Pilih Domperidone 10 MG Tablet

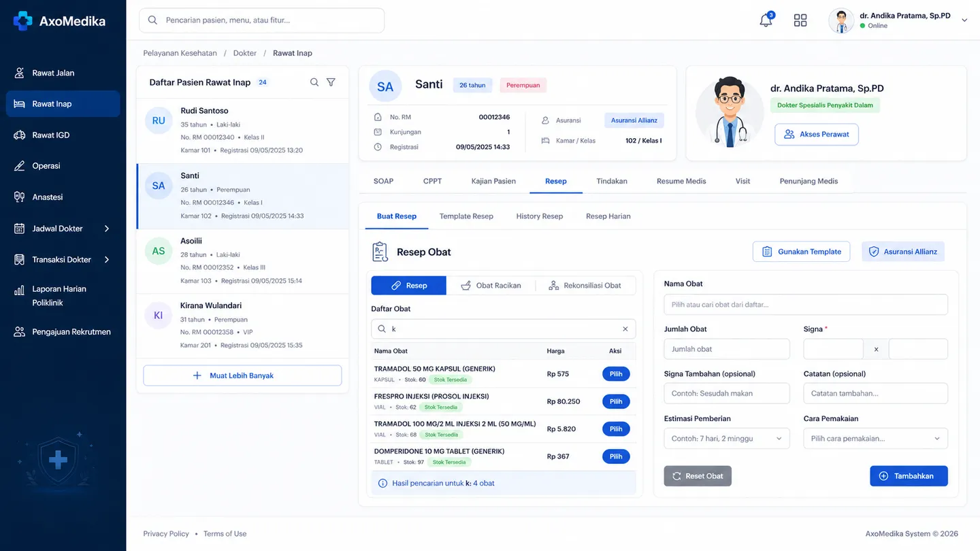click(x=616, y=456)
